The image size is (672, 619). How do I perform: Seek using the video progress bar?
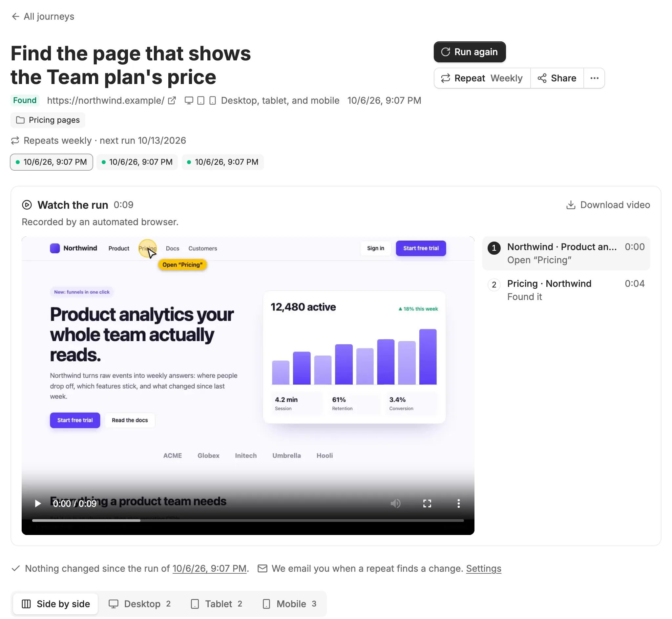pyautogui.click(x=248, y=521)
